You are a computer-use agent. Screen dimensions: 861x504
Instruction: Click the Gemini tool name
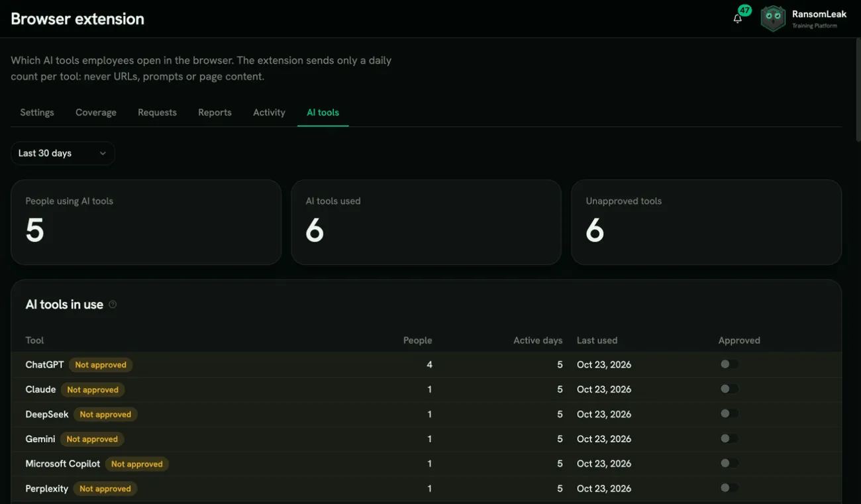[40, 438]
